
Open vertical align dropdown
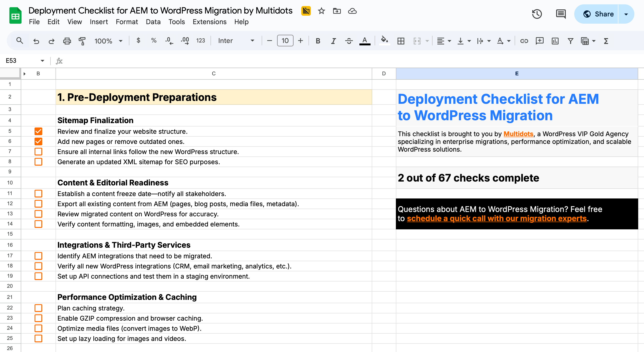coord(464,41)
